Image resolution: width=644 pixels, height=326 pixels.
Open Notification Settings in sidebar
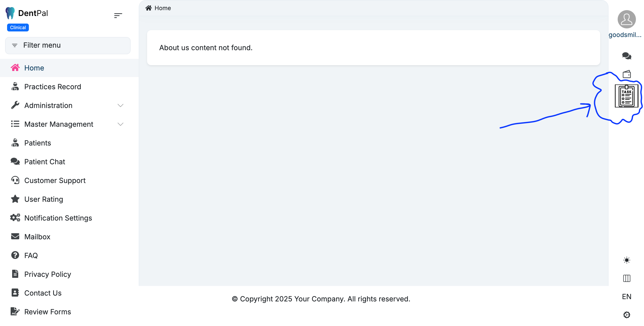click(x=58, y=218)
